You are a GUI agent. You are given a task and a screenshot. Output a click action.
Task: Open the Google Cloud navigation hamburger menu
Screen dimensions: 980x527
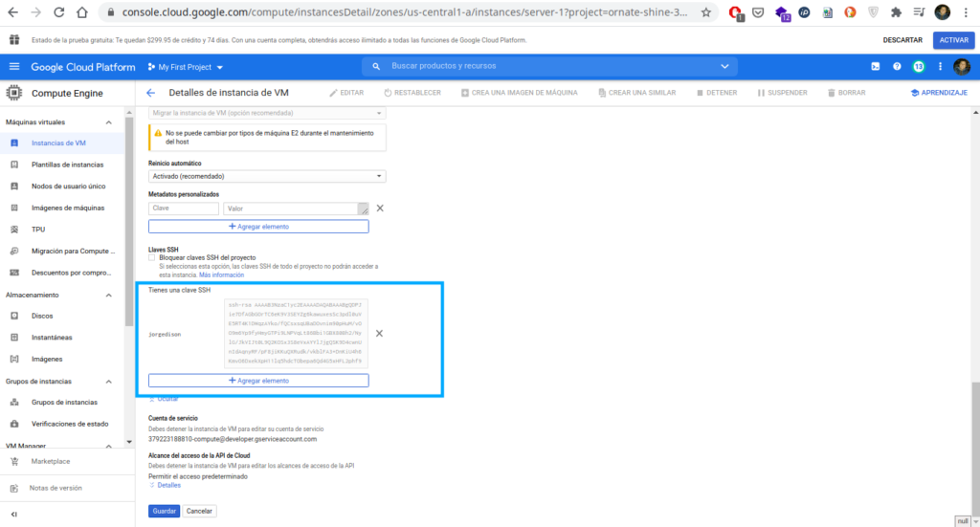[x=14, y=67]
